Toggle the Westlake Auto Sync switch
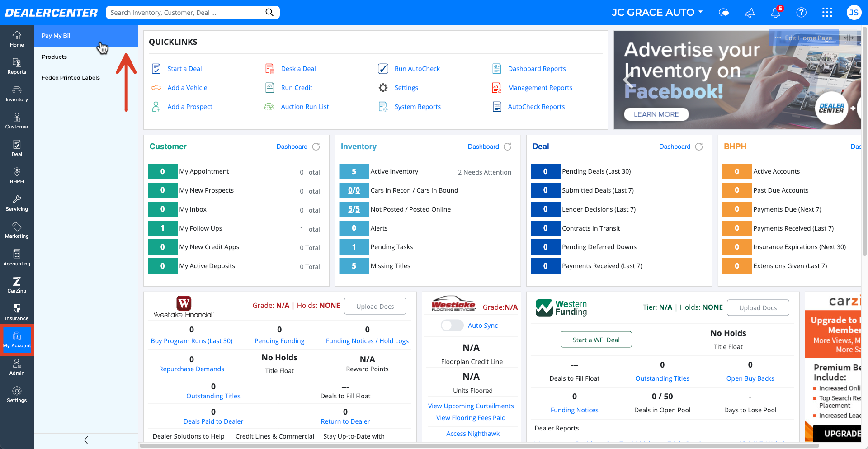Viewport: 868px width, 449px height. click(x=452, y=325)
